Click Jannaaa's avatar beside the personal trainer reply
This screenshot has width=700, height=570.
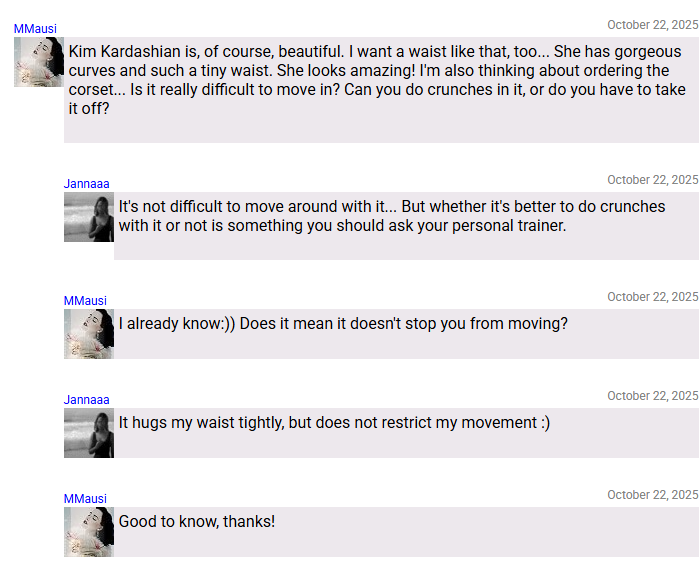click(89, 217)
